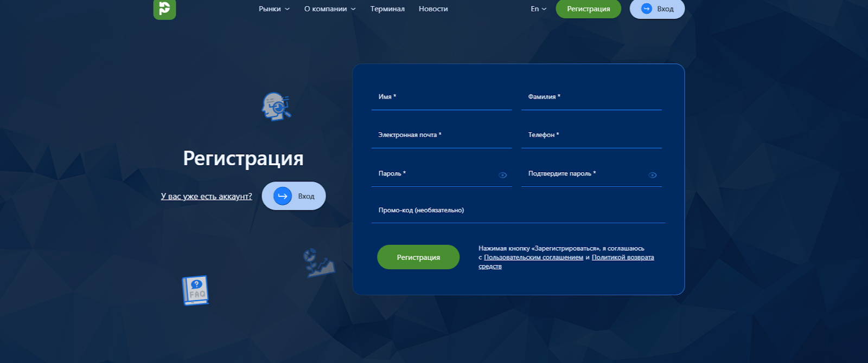868x363 pixels.
Task: Click the FAQ book icon
Action: click(x=195, y=290)
